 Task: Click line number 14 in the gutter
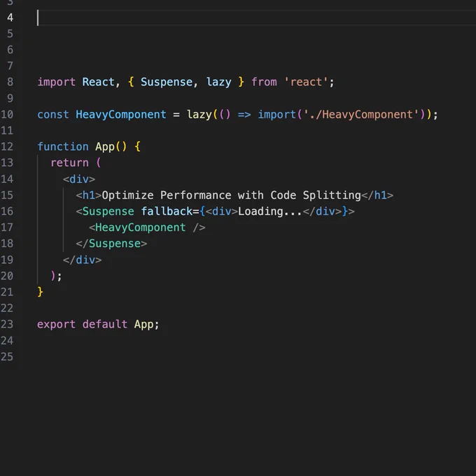[x=7, y=179]
